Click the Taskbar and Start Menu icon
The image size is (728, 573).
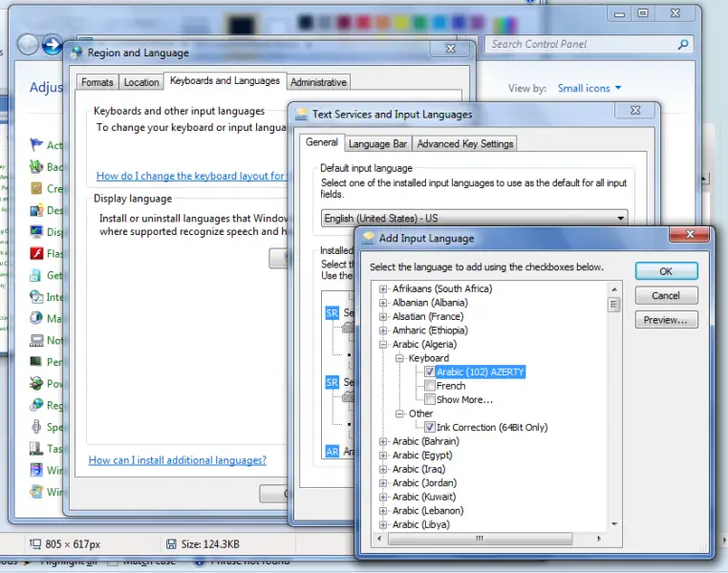[36, 448]
